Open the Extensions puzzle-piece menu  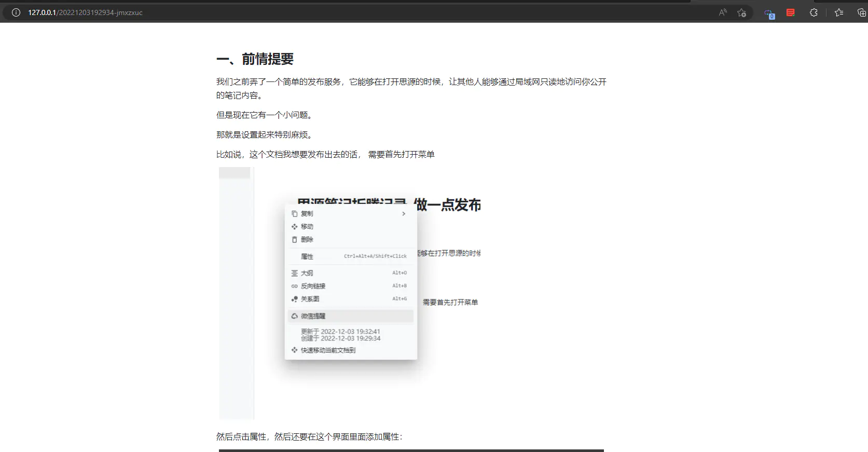pyautogui.click(x=814, y=12)
